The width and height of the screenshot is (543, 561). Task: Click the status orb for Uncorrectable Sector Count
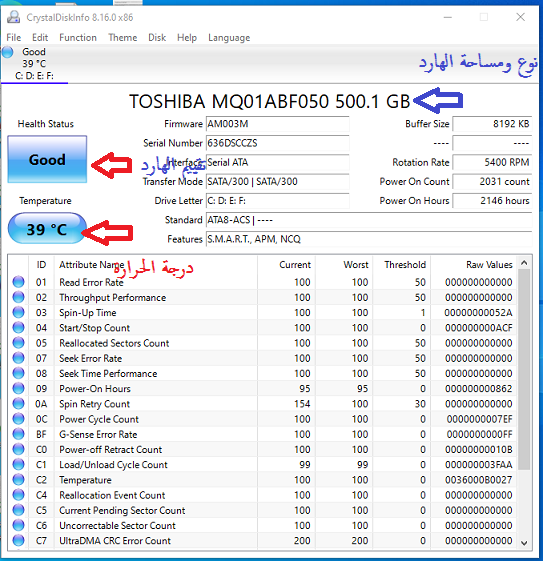pos(18,525)
